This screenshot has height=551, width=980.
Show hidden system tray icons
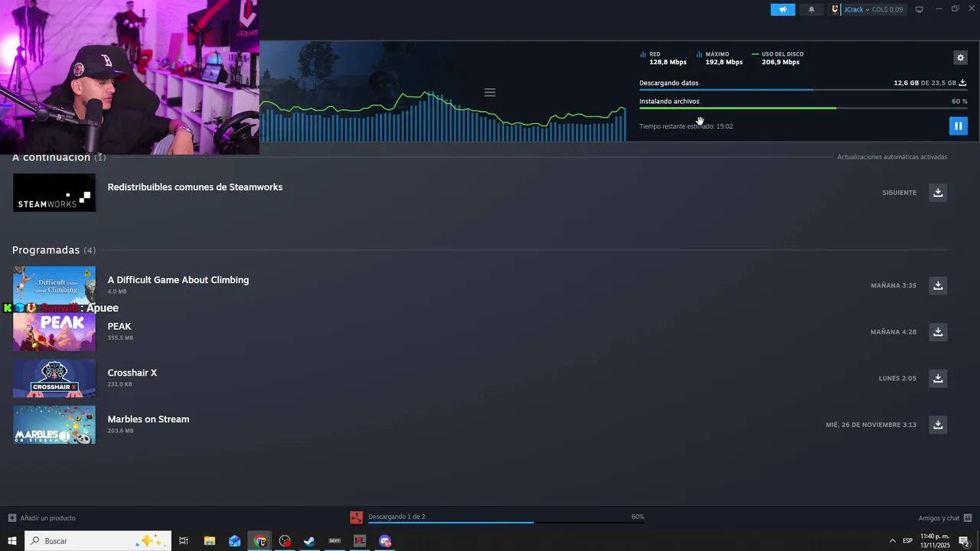(892, 541)
